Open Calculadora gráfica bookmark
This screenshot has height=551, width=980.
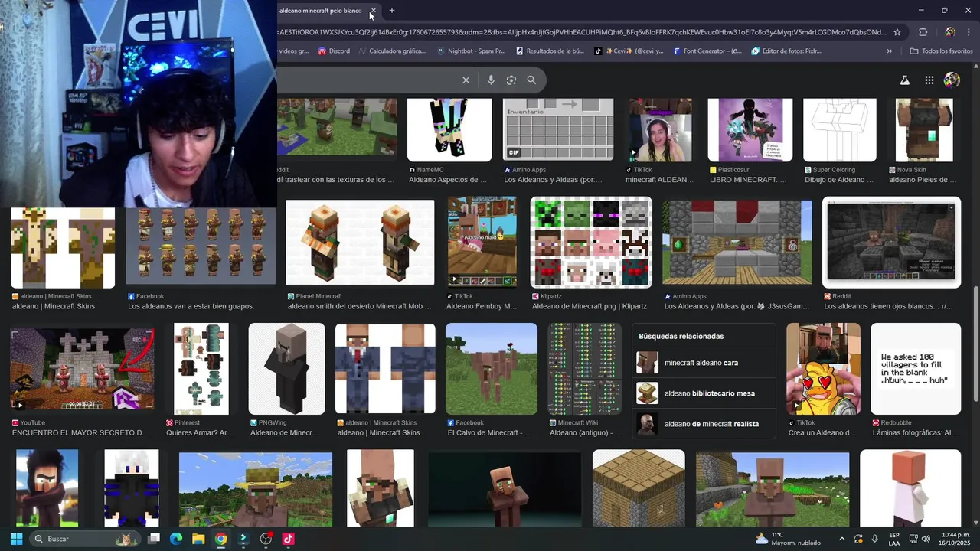(391, 51)
